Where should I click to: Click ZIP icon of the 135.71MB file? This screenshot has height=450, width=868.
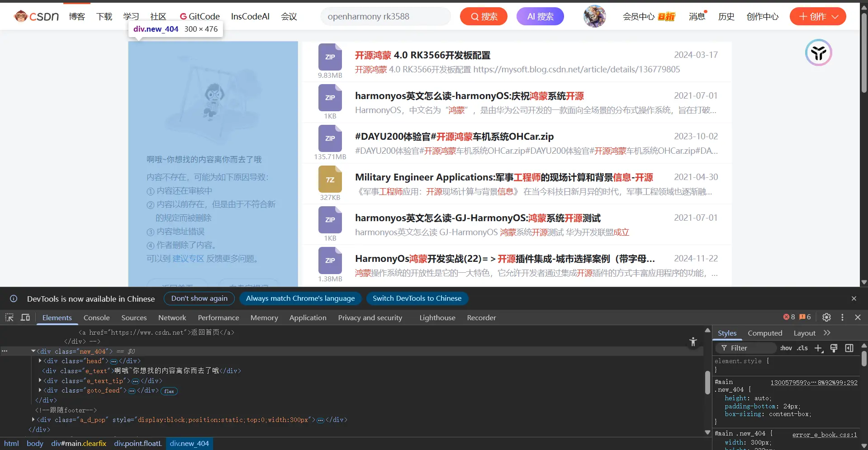click(330, 138)
